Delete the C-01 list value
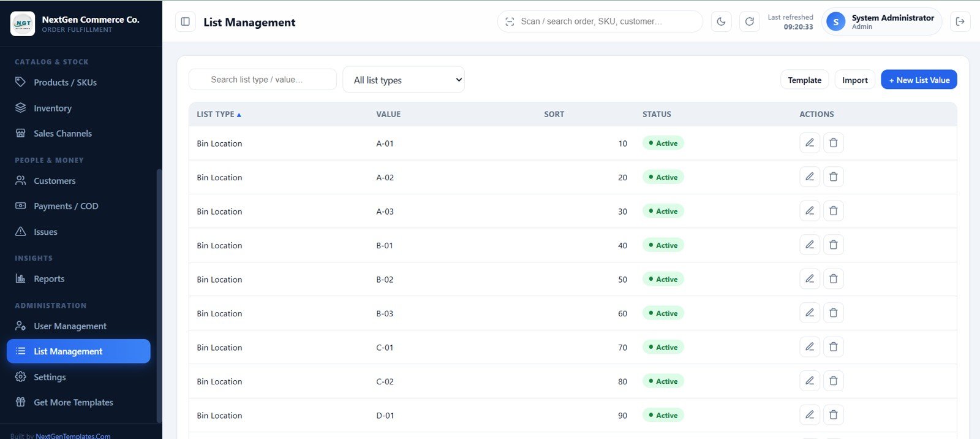The width and height of the screenshot is (980, 439). pyautogui.click(x=834, y=347)
